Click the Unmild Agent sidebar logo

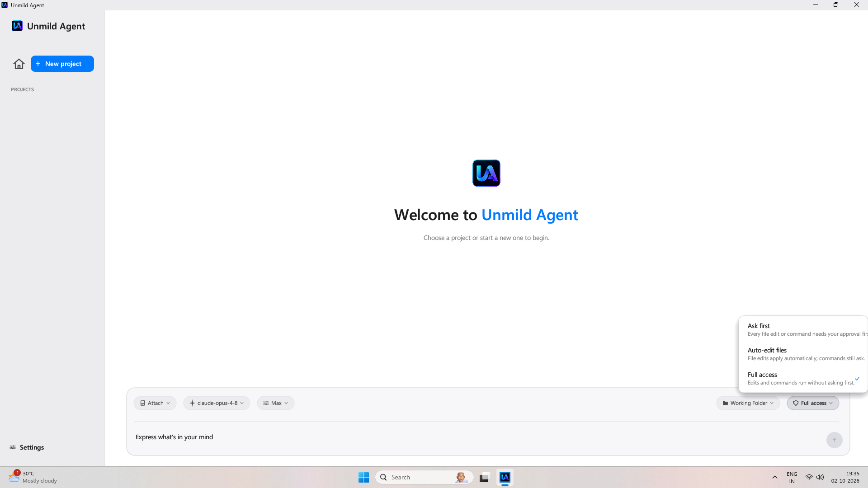click(x=17, y=26)
